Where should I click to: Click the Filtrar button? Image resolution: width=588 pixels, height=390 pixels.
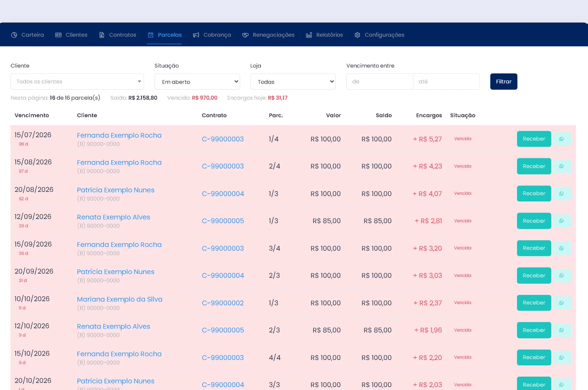tap(504, 82)
